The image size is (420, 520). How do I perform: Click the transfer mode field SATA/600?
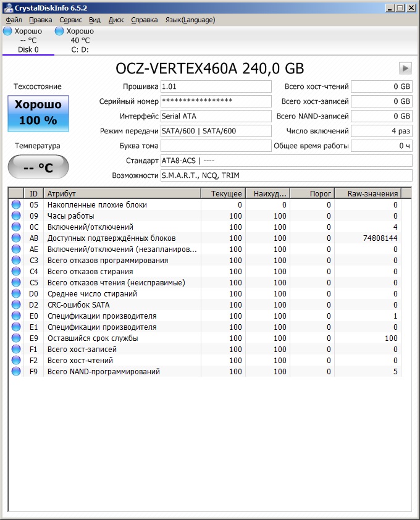pyautogui.click(x=216, y=131)
